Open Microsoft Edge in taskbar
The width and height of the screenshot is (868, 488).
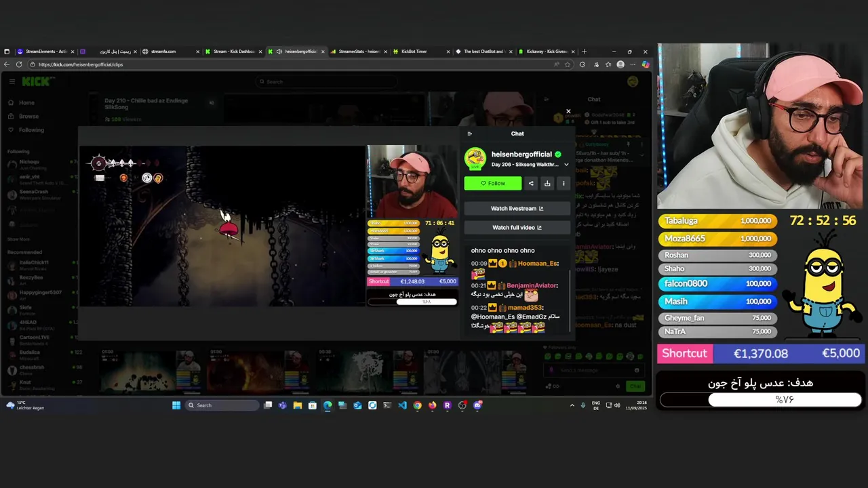328,405
